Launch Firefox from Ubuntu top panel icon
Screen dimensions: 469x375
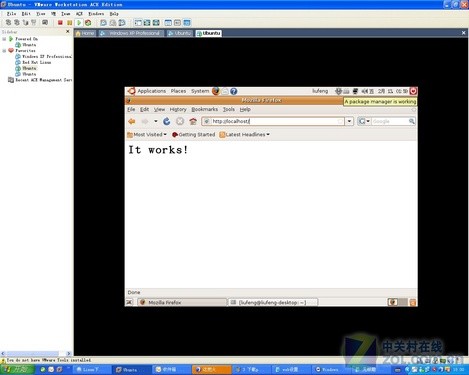click(x=216, y=91)
